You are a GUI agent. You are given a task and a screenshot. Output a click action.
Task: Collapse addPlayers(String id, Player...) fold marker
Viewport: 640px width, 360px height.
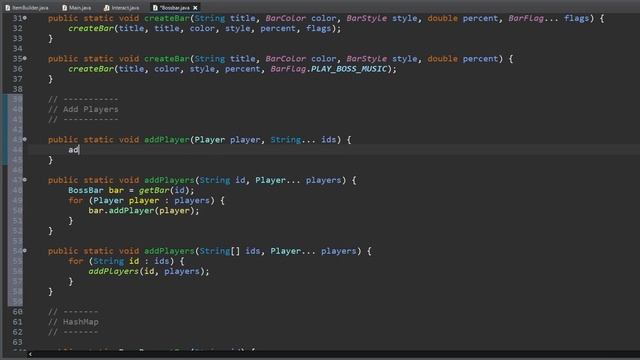coord(25,180)
